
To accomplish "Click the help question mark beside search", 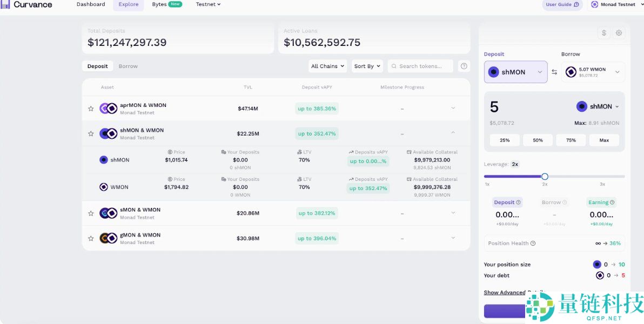I will 464,66.
